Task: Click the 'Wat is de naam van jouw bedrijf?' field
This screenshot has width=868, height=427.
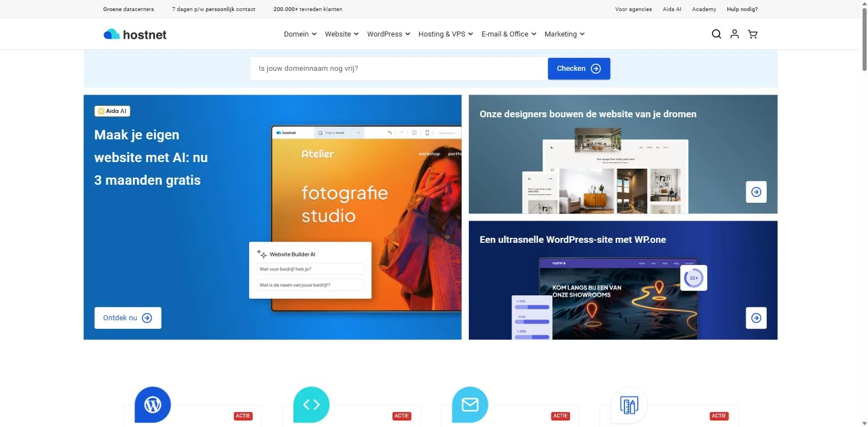Action: 310,285
